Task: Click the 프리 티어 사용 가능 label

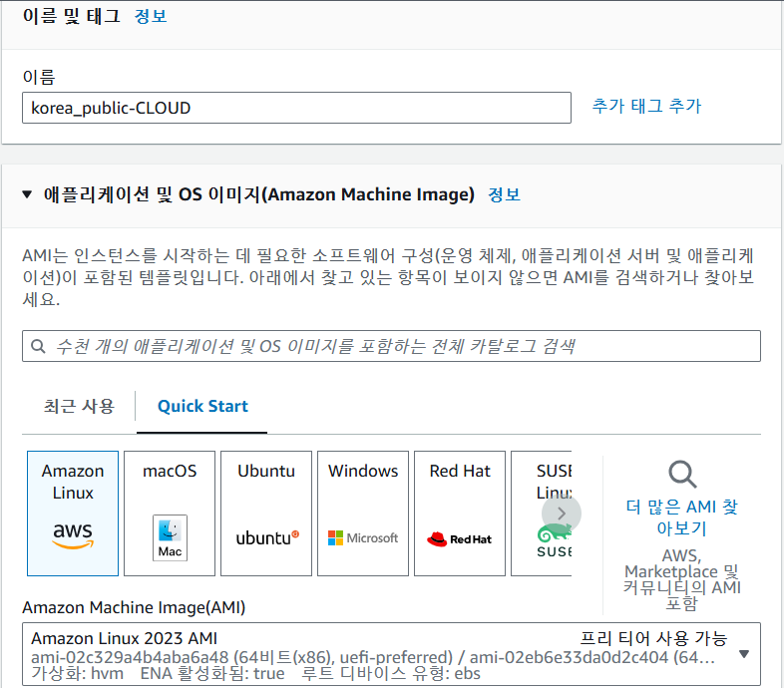Action: pos(653,638)
